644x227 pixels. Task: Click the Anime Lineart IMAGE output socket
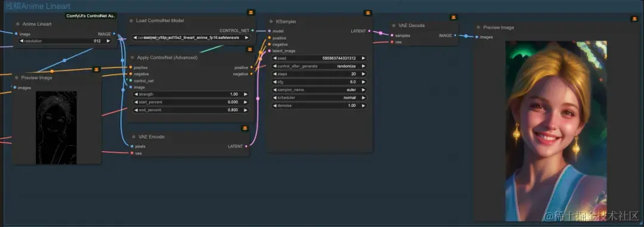point(114,33)
